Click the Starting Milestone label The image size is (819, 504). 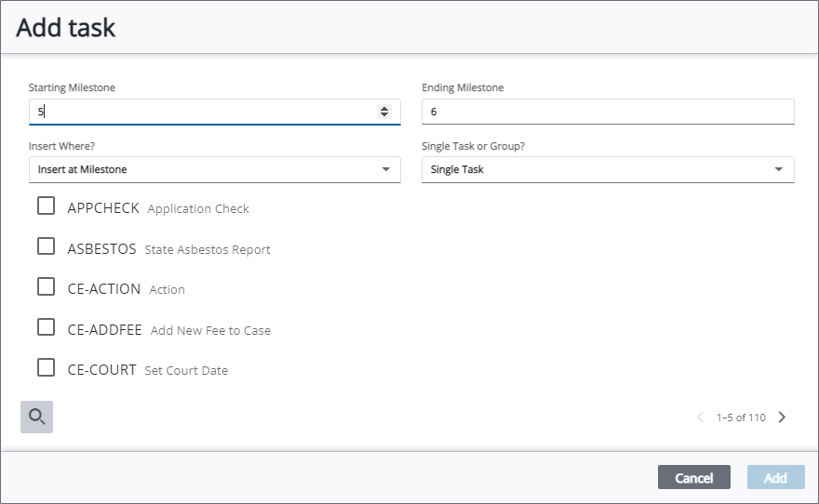72,87
